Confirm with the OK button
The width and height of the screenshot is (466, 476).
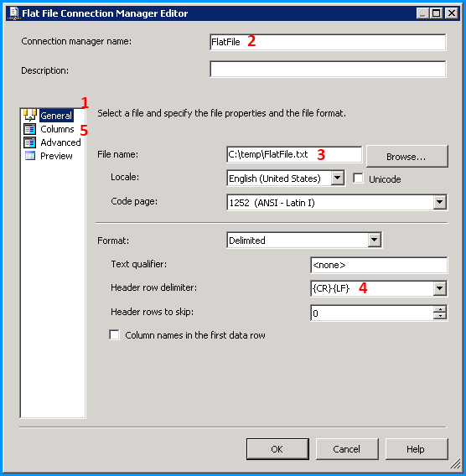277,449
